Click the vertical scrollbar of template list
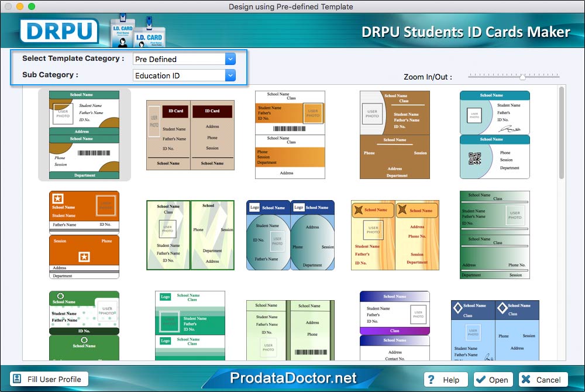The width and height of the screenshot is (585, 392). [x=561, y=133]
